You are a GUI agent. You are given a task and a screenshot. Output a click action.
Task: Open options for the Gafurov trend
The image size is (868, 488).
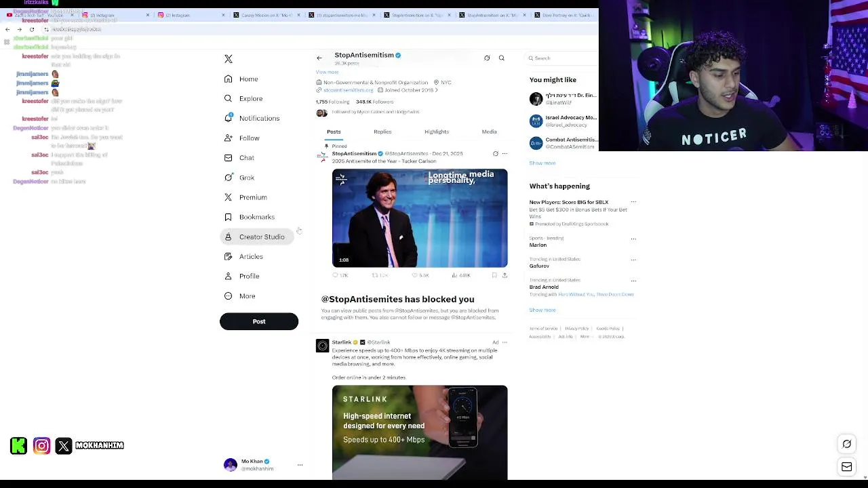coord(633,260)
